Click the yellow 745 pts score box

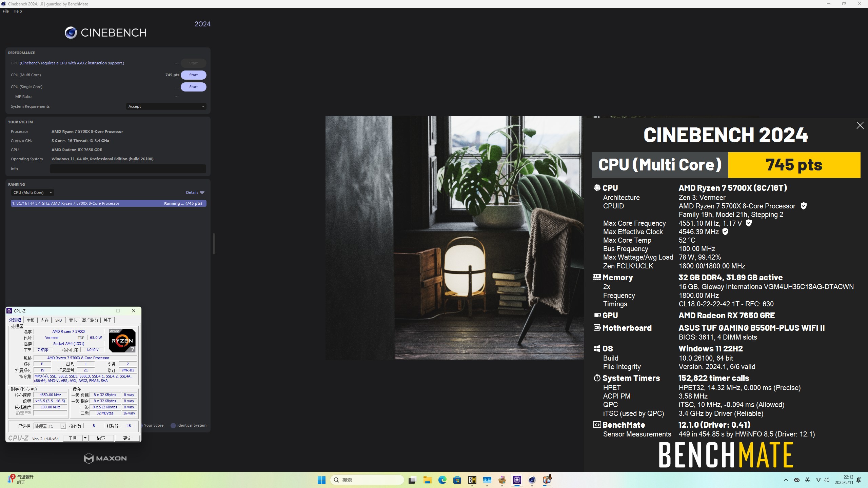point(794,165)
